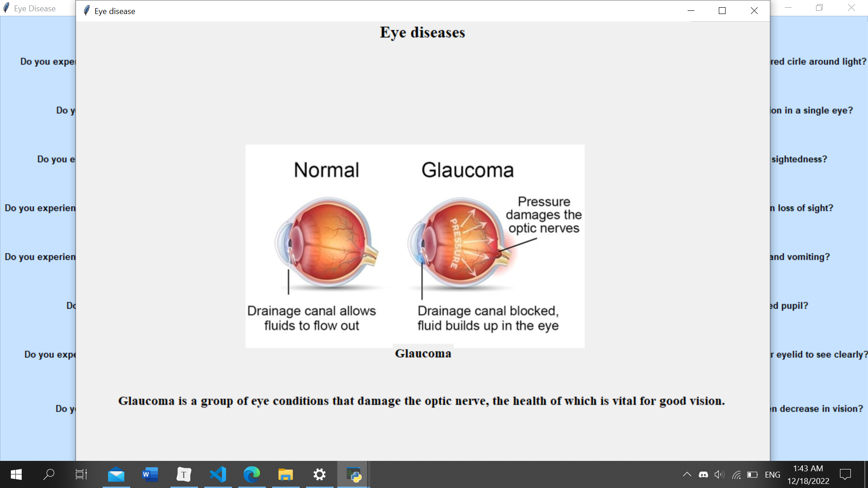Open the volume speaker control
868x488 pixels.
[x=719, y=474]
